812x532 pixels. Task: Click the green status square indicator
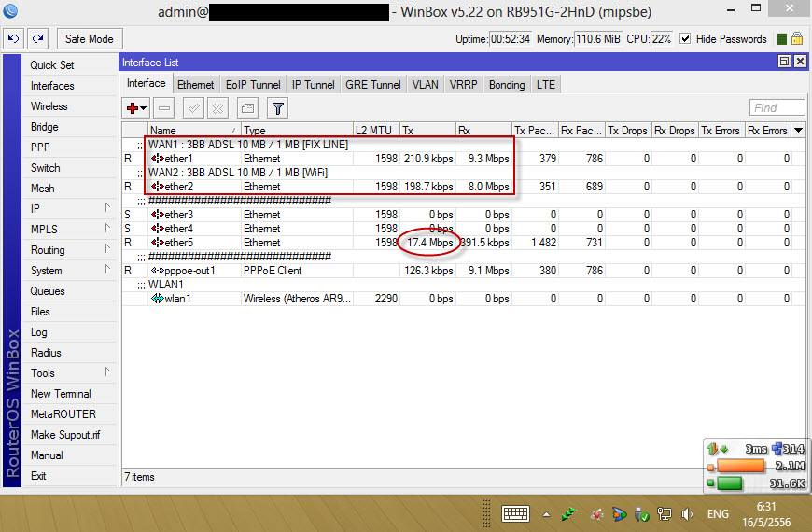tap(782, 39)
